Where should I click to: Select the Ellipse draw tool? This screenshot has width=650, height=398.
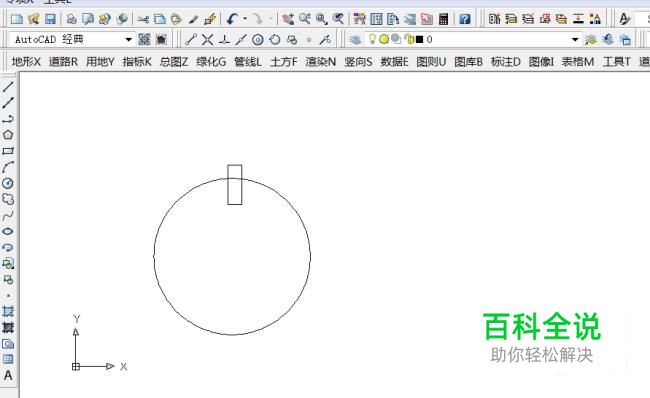8,231
